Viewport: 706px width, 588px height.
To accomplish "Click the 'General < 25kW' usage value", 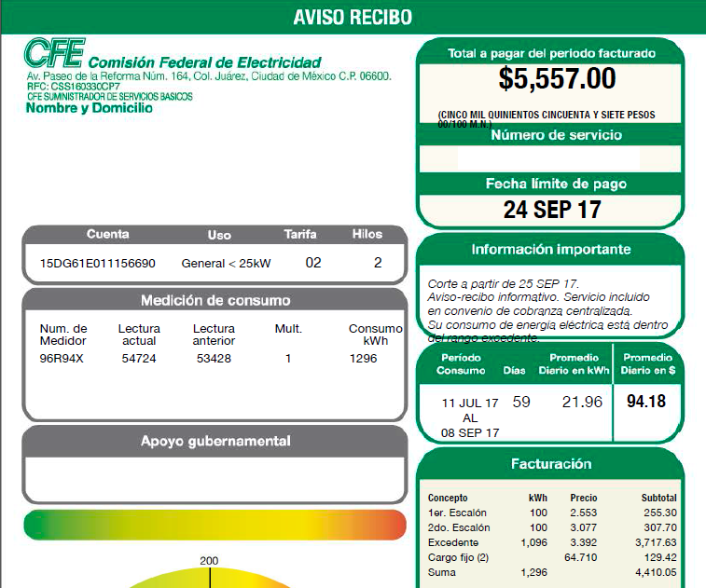I will pos(226,263).
